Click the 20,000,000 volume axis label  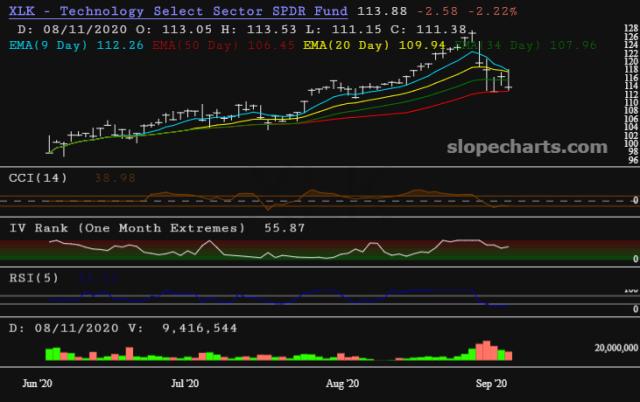[616, 348]
